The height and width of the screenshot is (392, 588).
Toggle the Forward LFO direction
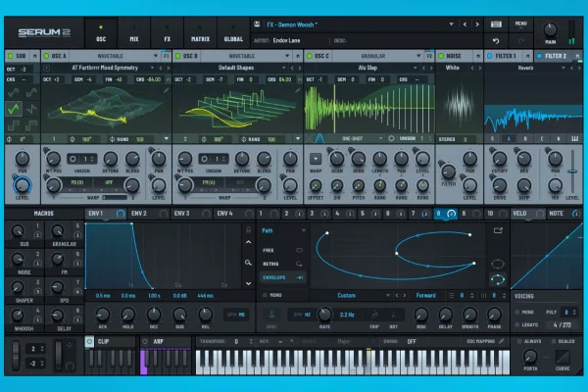(425, 296)
